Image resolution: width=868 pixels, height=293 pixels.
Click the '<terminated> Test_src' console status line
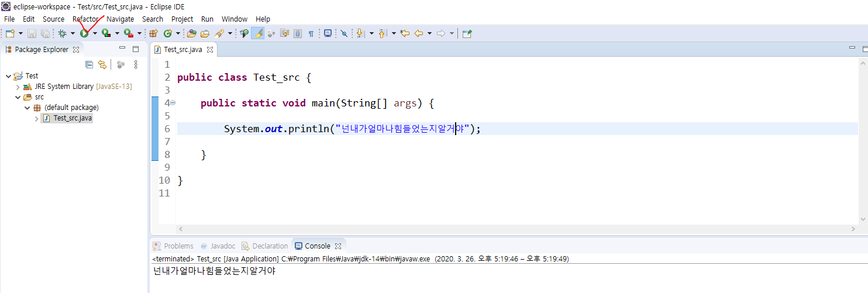point(360,258)
